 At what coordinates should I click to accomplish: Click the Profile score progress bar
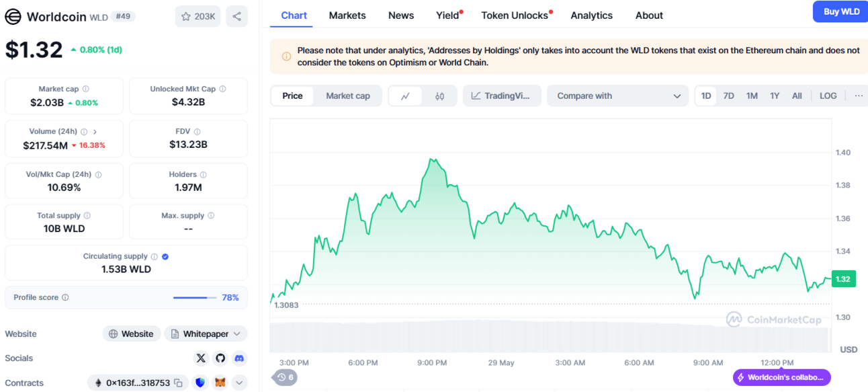[195, 298]
